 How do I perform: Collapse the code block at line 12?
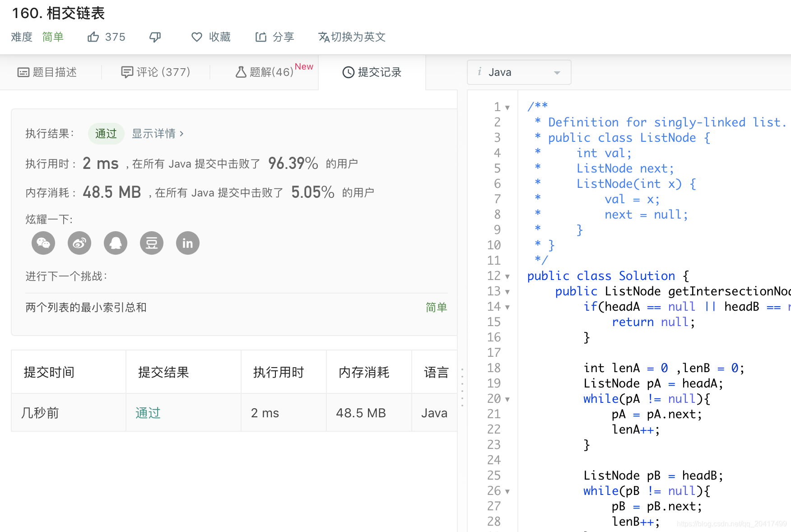click(x=507, y=276)
